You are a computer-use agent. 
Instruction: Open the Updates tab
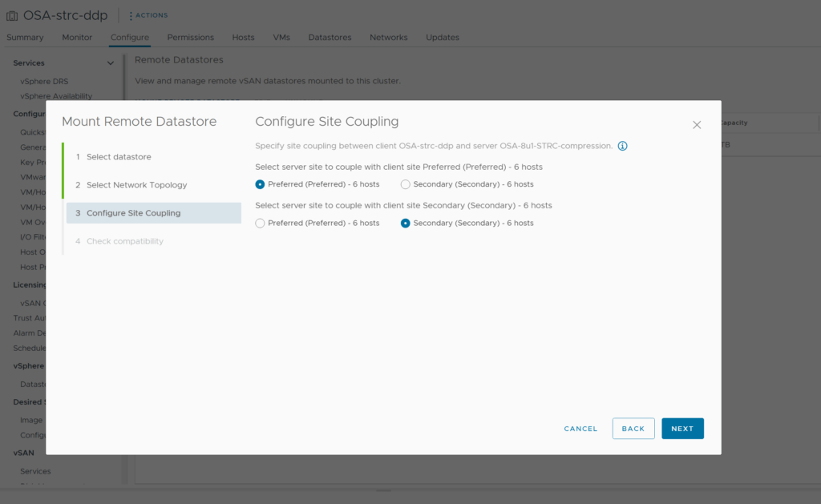(442, 38)
